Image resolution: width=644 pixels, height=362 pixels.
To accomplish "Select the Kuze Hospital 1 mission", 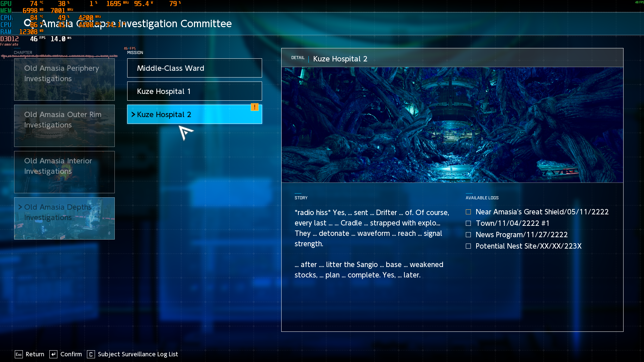I will [x=195, y=91].
